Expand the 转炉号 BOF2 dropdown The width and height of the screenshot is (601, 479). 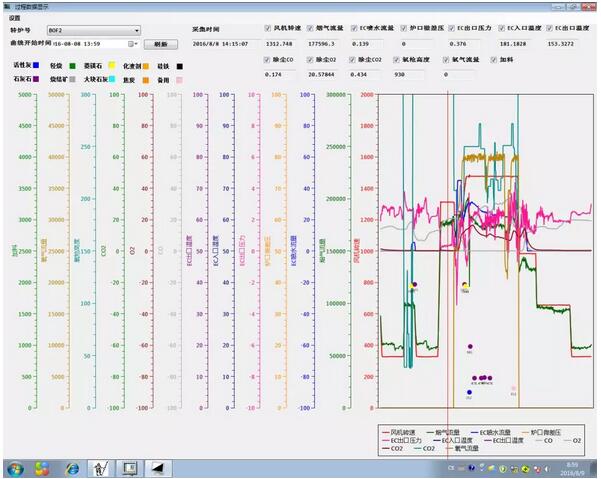point(137,30)
